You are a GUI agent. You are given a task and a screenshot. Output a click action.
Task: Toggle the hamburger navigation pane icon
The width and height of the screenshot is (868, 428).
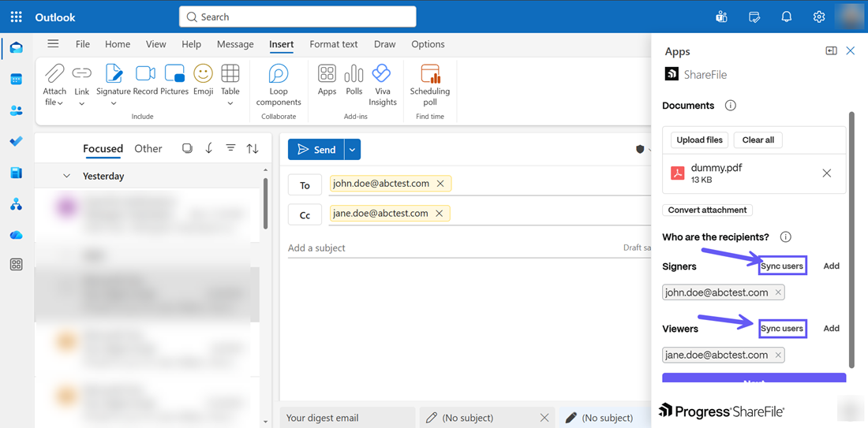coord(53,44)
